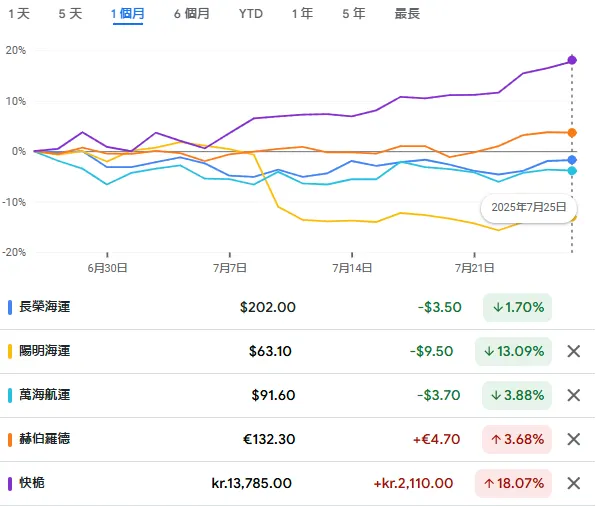The image size is (596, 506).
Task: Open the 赫伯羅德 stock row
Action: click(x=298, y=439)
